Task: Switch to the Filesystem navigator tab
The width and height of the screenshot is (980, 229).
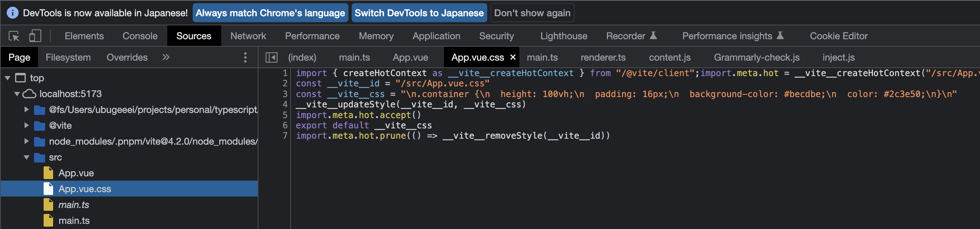Action: pyautogui.click(x=68, y=57)
